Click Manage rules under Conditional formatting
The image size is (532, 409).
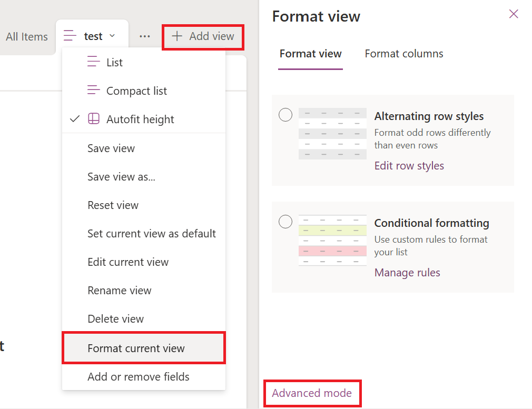click(x=407, y=273)
